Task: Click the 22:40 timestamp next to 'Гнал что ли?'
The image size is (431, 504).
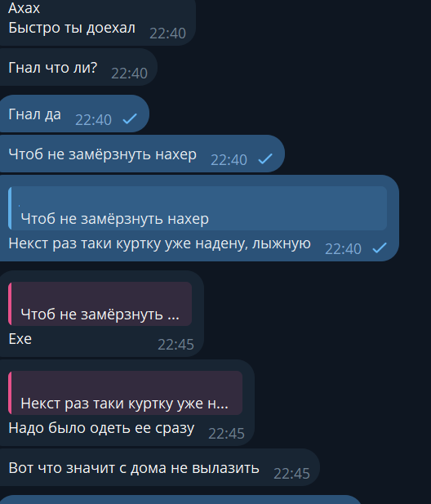Action: tap(129, 74)
